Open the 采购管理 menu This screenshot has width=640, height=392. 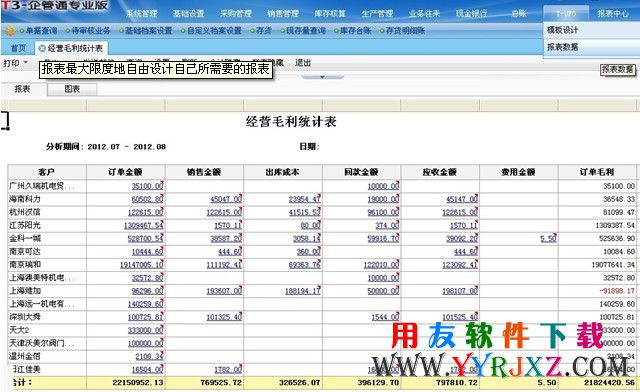pyautogui.click(x=236, y=13)
